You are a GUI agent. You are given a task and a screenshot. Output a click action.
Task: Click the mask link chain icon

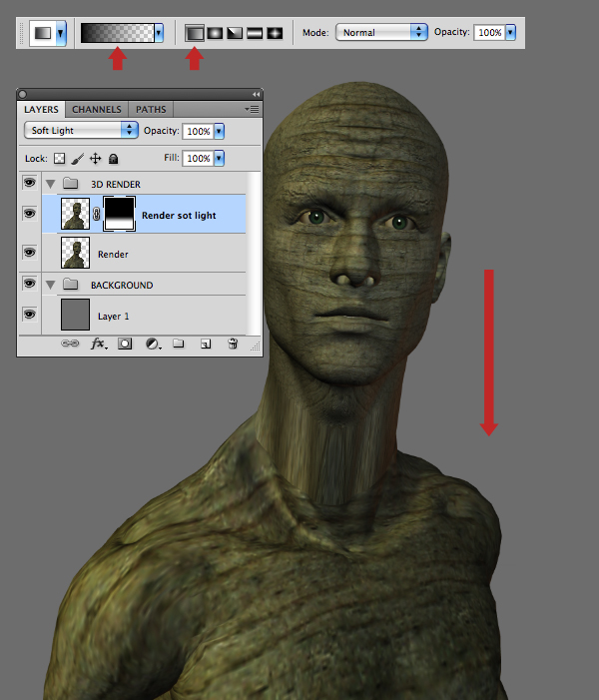point(97,215)
